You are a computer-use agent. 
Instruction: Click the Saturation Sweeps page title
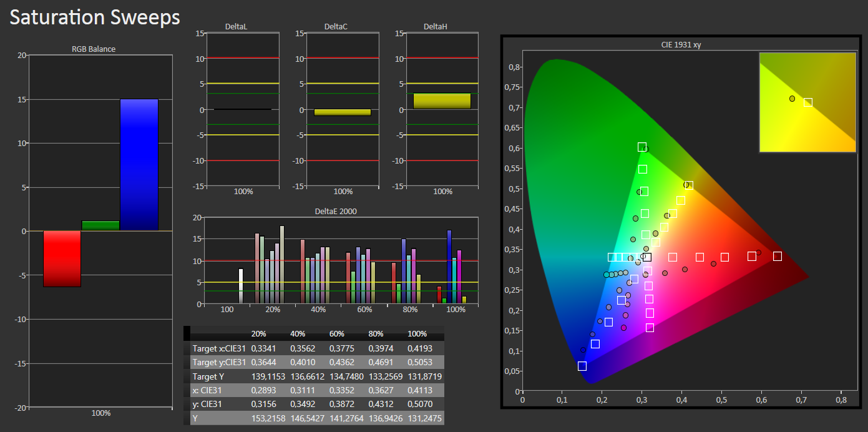pos(95,17)
